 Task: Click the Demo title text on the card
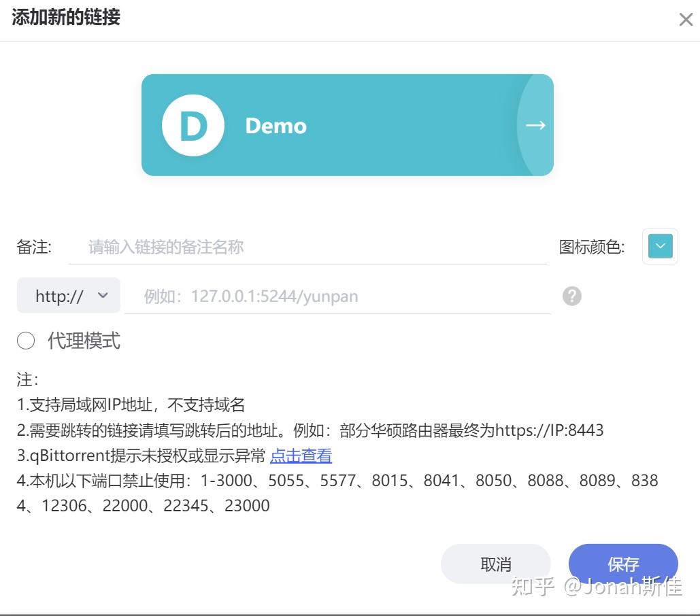(x=276, y=126)
